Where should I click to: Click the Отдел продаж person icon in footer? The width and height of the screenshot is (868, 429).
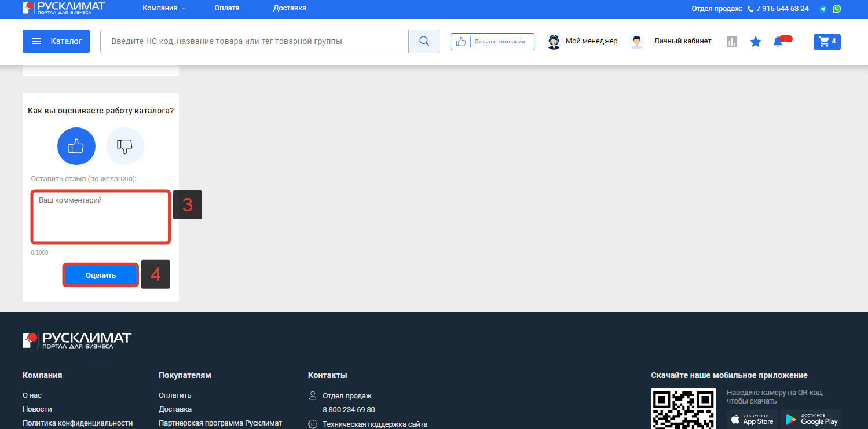(313, 395)
